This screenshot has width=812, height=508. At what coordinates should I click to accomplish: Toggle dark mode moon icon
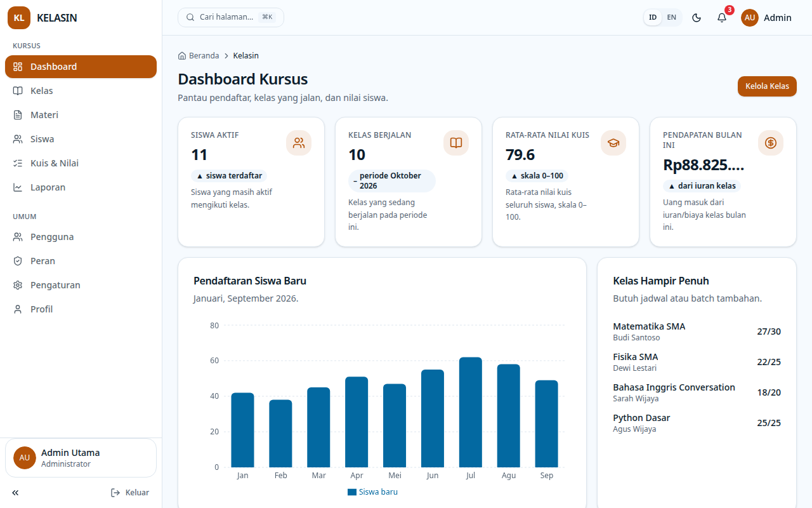pyautogui.click(x=697, y=18)
